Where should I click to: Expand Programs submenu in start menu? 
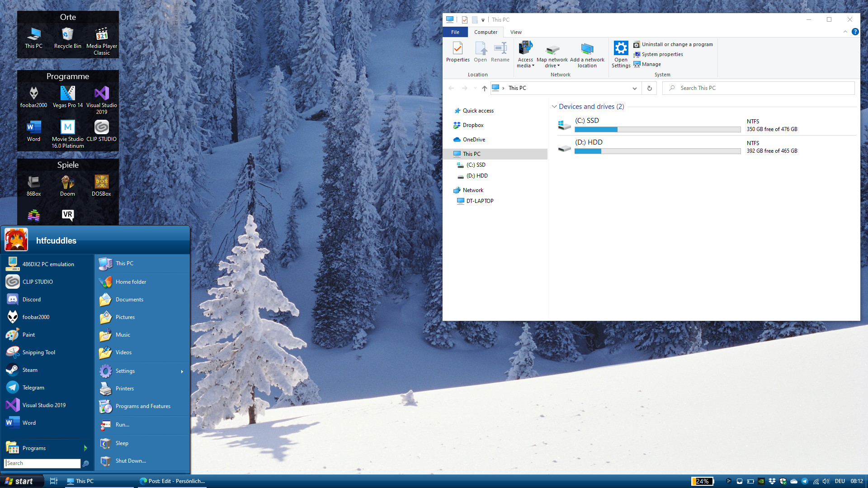47,448
